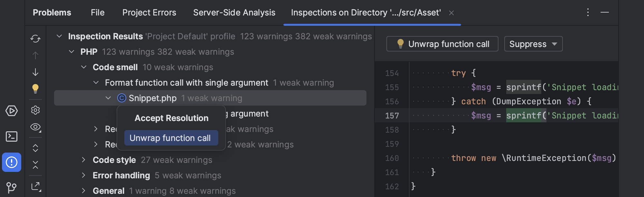Close the Inspections on Directory tab
644x197 pixels.
[x=451, y=13]
